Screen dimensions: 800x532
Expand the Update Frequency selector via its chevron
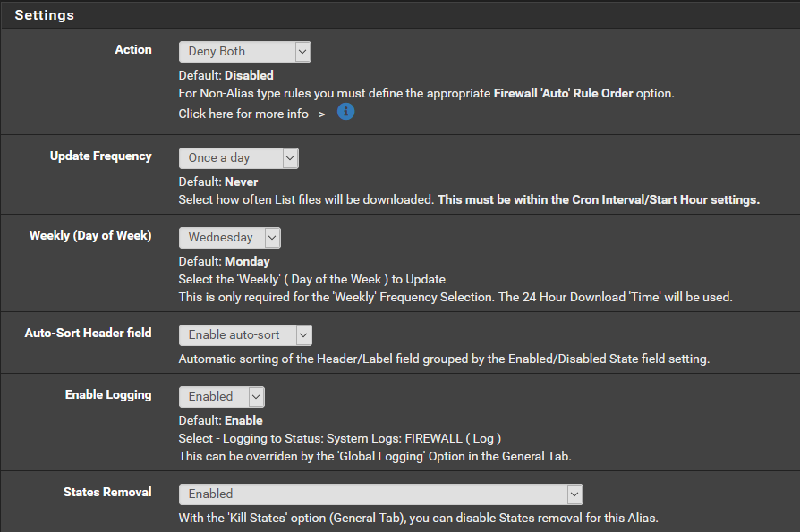[290, 157]
